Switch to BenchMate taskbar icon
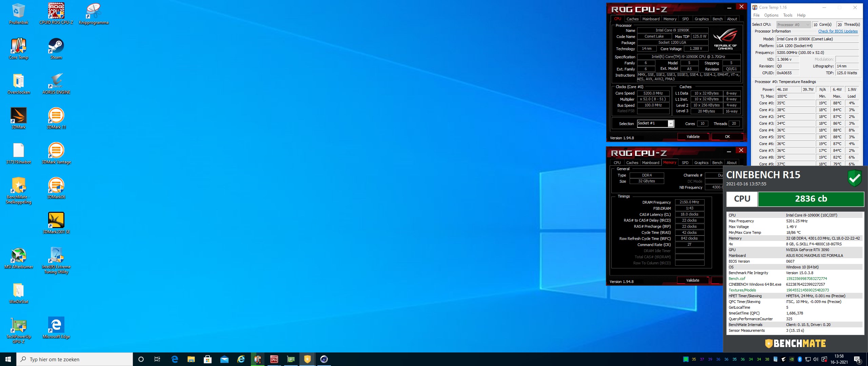Screen dimensions: 868x366 pos(307,359)
